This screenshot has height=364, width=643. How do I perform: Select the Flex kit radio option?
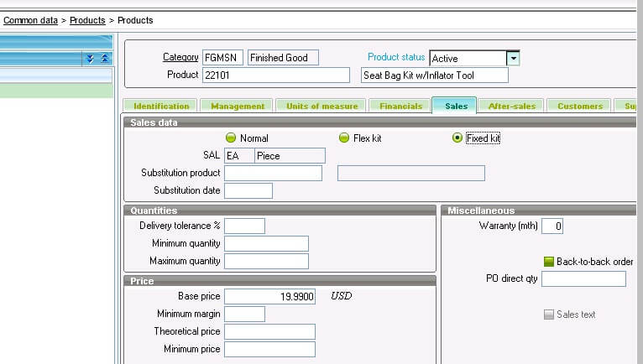coord(343,138)
